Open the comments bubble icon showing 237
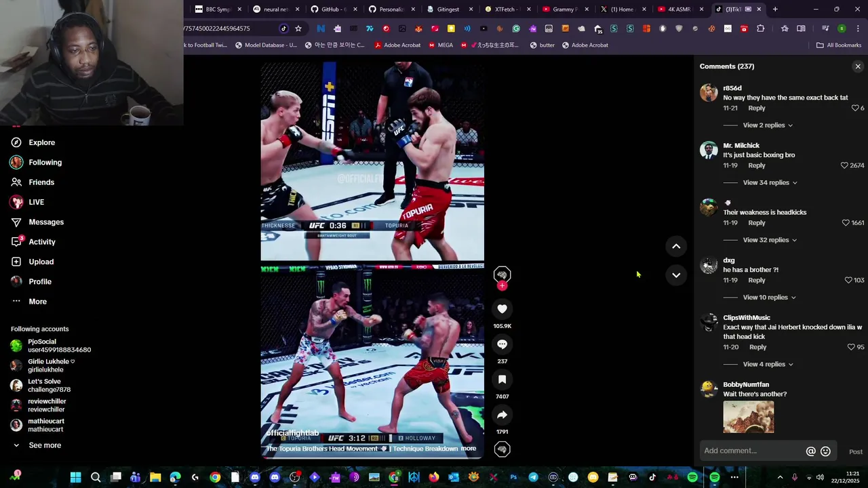This screenshot has height=488, width=868. pyautogui.click(x=502, y=344)
